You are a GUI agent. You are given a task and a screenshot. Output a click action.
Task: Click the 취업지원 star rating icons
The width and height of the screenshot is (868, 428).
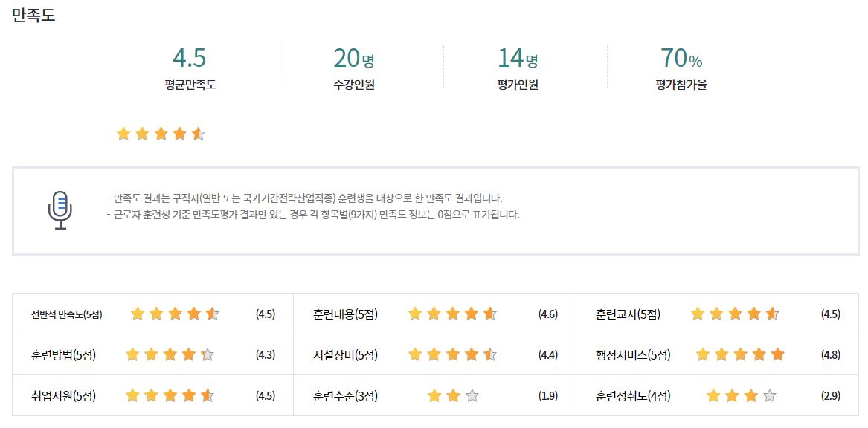pos(170,395)
